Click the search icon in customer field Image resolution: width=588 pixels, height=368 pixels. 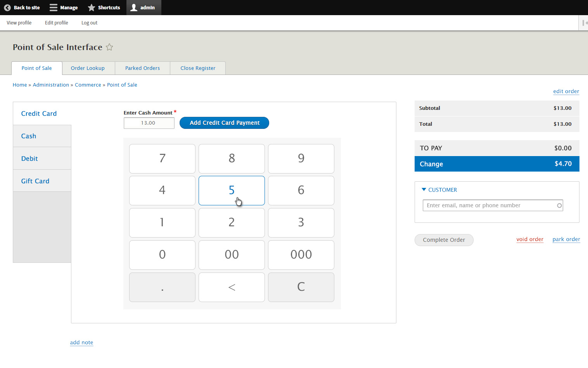pyautogui.click(x=559, y=205)
